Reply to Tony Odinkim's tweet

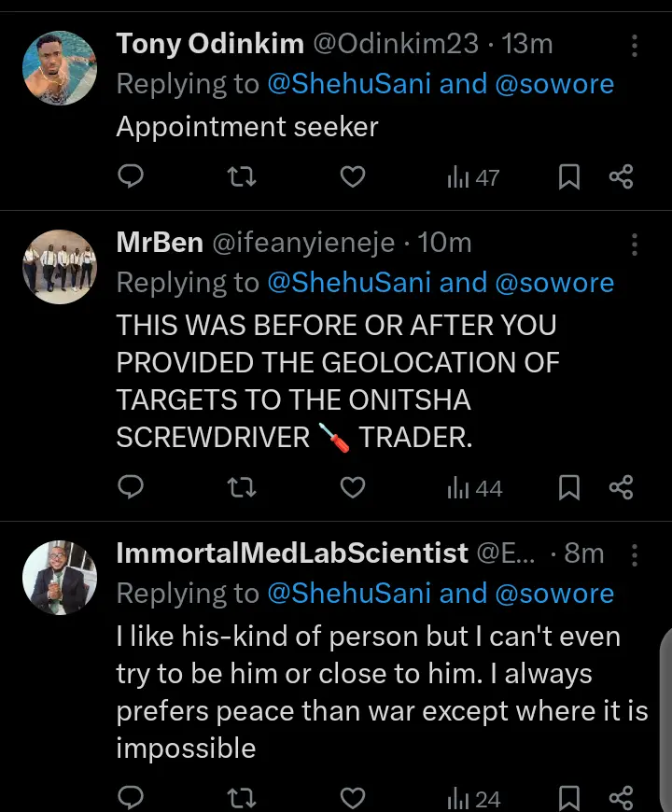coord(132,176)
